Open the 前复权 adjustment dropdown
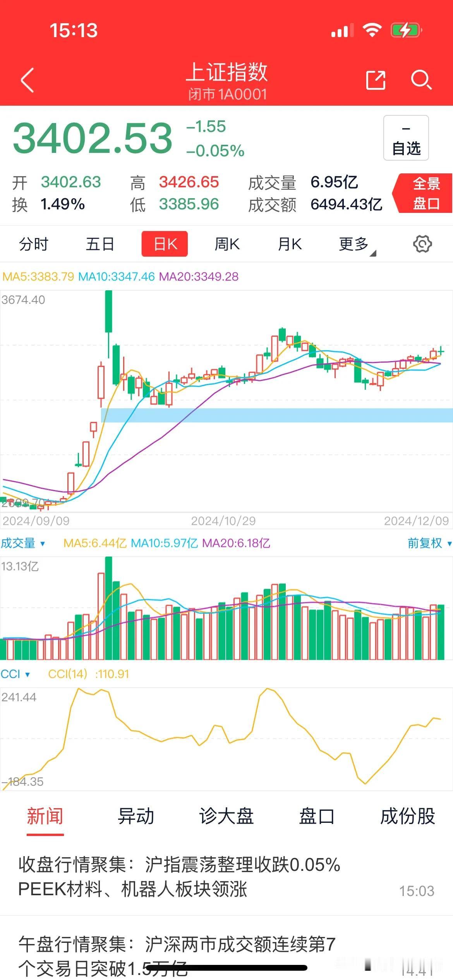 (x=429, y=543)
